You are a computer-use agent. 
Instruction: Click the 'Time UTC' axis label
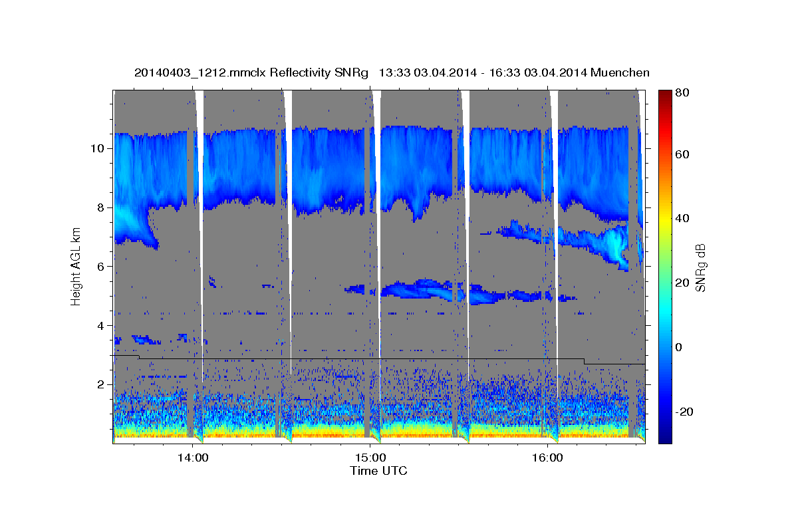(x=378, y=471)
